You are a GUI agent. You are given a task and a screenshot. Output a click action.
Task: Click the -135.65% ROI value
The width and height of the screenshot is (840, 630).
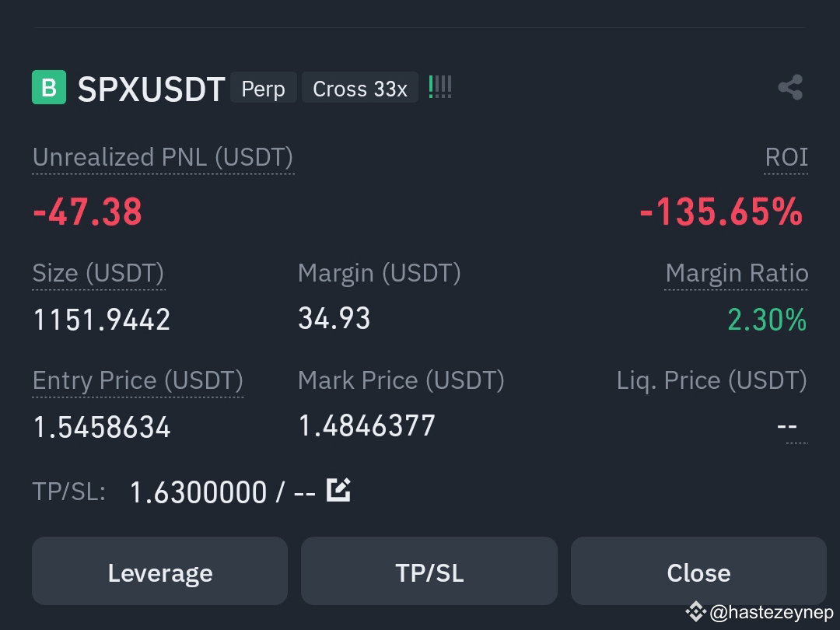[721, 212]
